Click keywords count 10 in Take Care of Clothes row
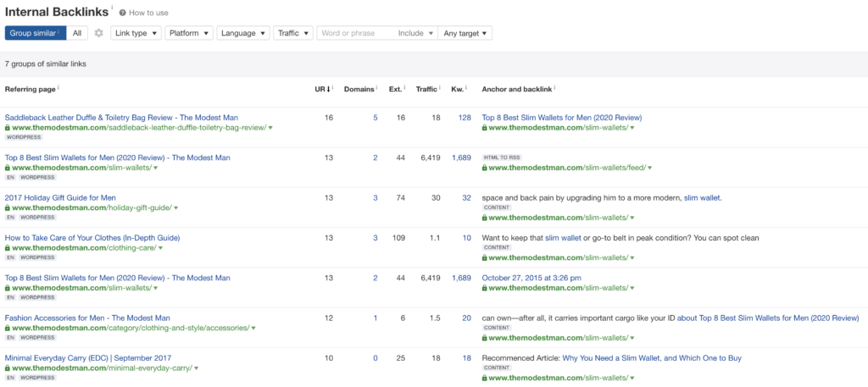This screenshot has width=868, height=387. point(467,238)
